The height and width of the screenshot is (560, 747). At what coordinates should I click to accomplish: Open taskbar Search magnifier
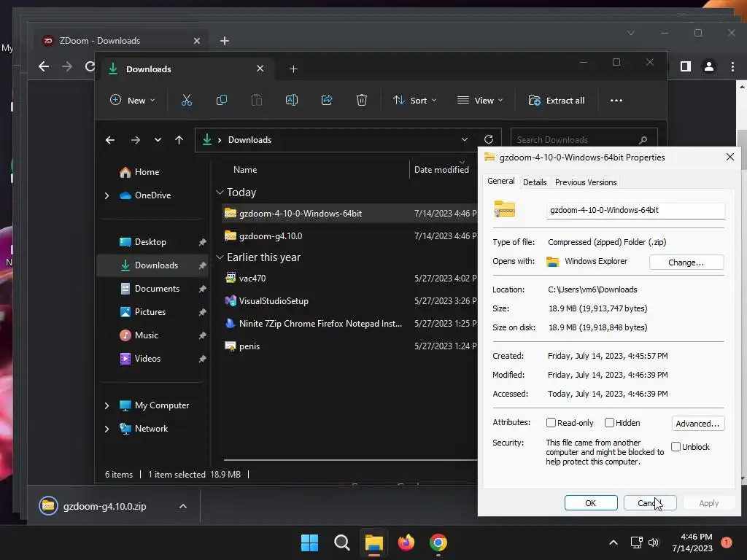341,542
